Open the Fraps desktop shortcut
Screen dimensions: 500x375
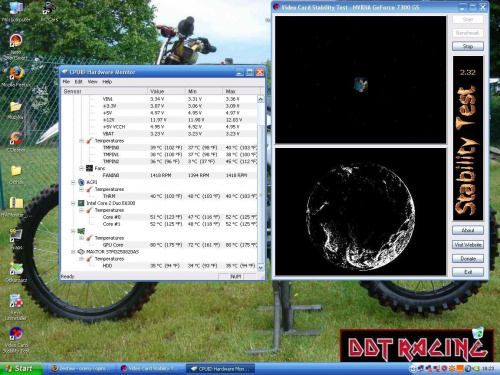(x=16, y=239)
